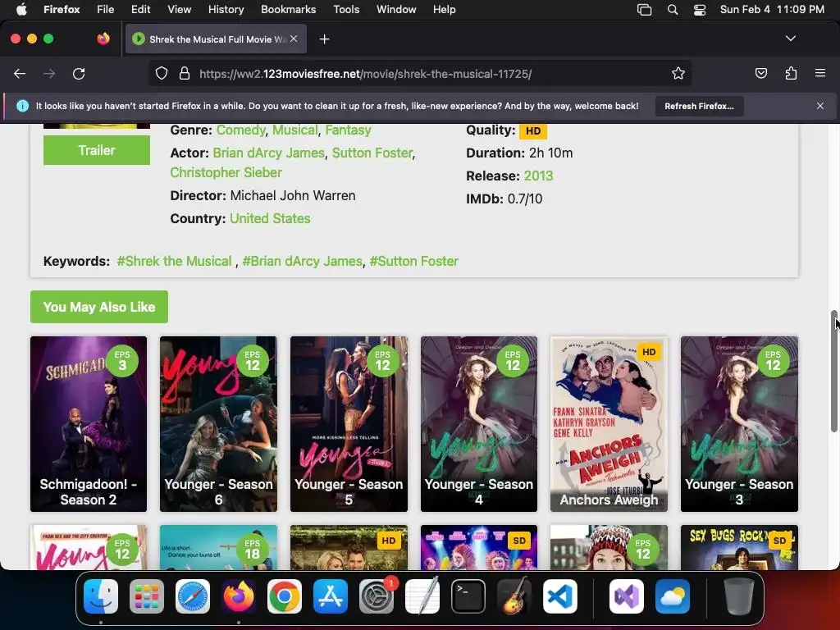The width and height of the screenshot is (840, 630).
Task: Open Launchpad from the Dock
Action: click(x=147, y=596)
